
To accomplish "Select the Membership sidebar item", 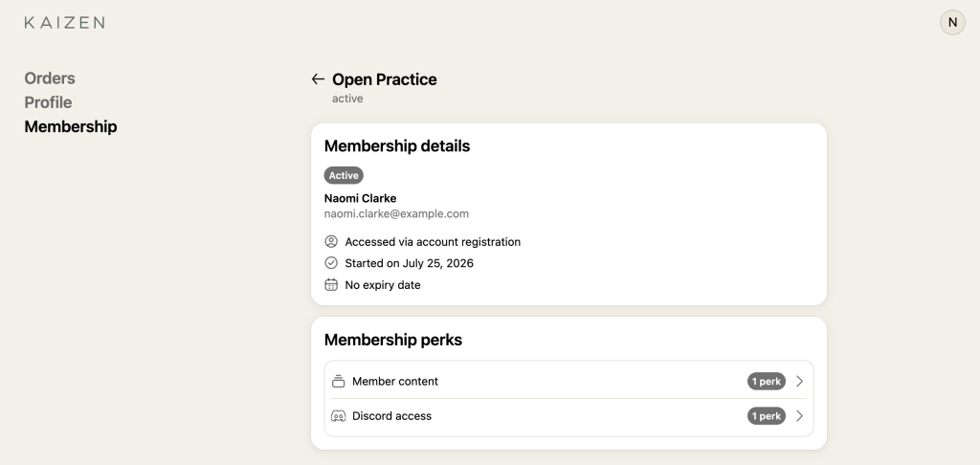I will (x=71, y=126).
